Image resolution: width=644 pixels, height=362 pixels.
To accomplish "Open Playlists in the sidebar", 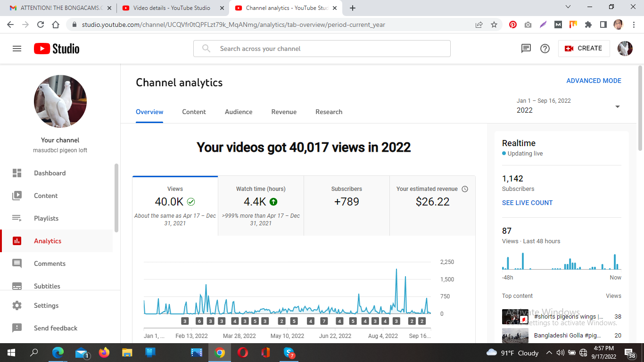I will click(57, 218).
